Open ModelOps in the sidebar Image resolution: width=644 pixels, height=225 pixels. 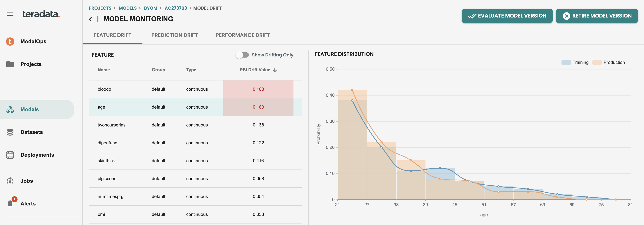(x=33, y=42)
